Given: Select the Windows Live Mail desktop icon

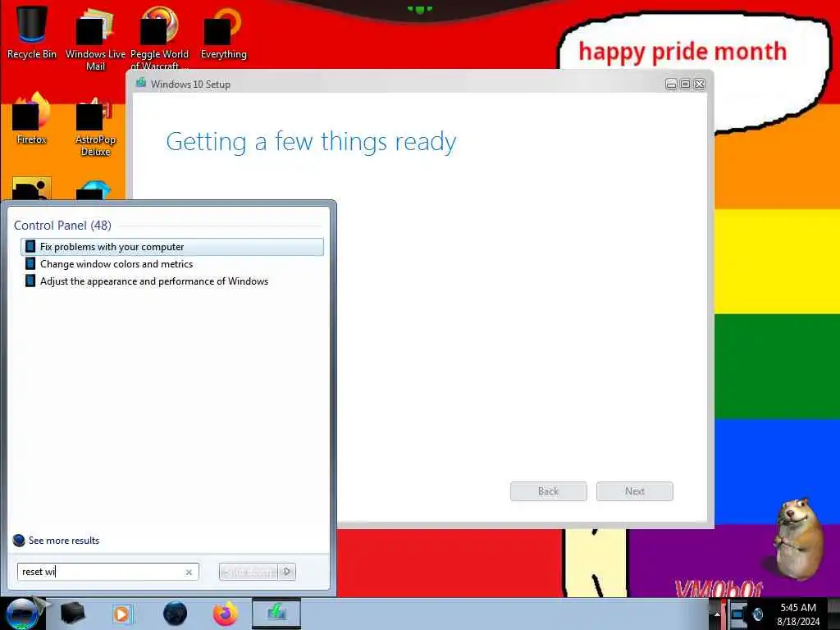Looking at the screenshot, I should 95,39.
